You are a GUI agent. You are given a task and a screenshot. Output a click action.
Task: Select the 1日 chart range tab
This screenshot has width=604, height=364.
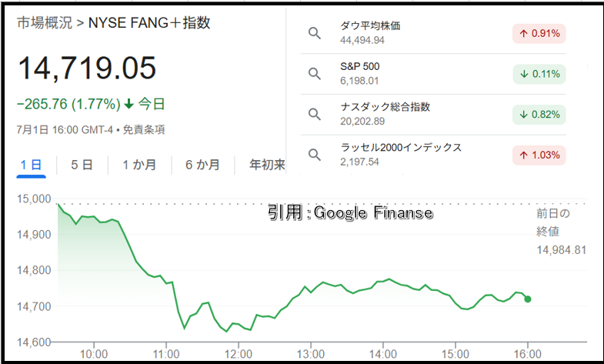click(x=31, y=165)
